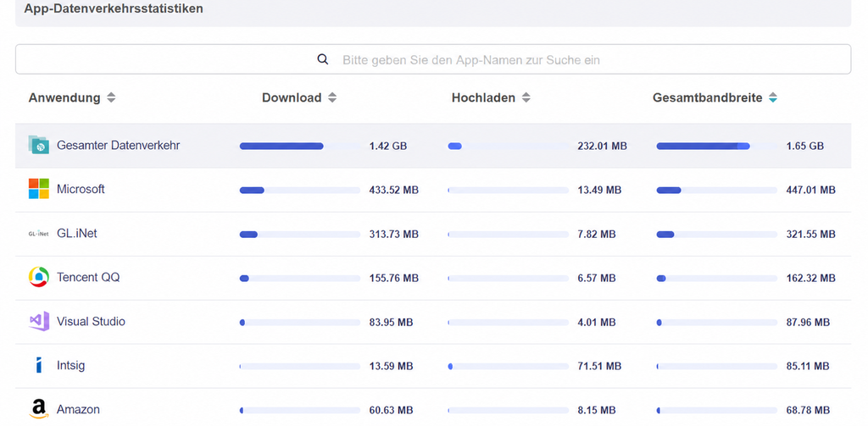Select the Tencent QQ row label
The height and width of the screenshot is (426, 868).
[x=88, y=277]
